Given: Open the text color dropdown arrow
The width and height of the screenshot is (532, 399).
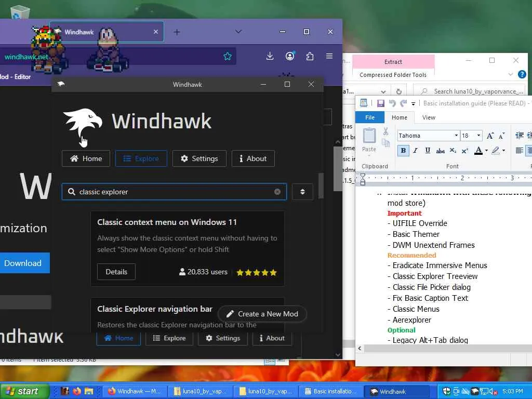Looking at the screenshot, I should pos(486,151).
